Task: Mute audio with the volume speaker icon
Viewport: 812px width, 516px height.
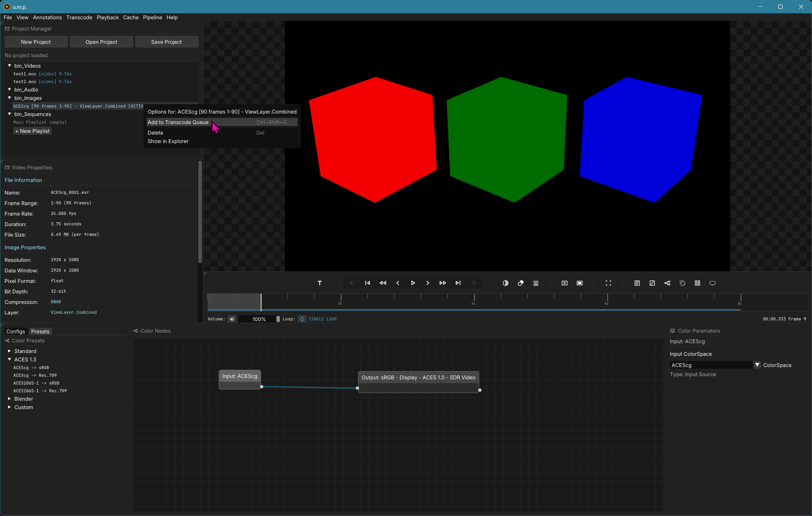Action: pos(232,319)
